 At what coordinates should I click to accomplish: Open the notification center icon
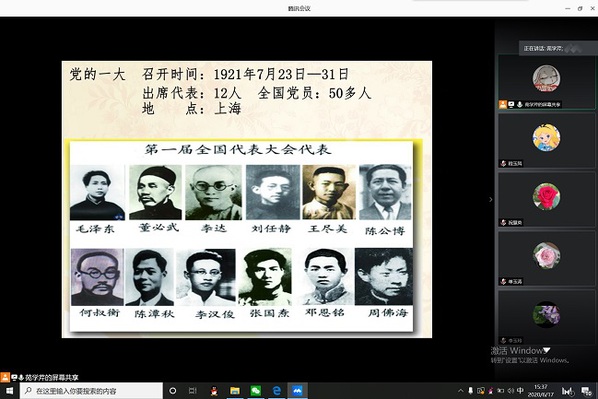[586, 391]
